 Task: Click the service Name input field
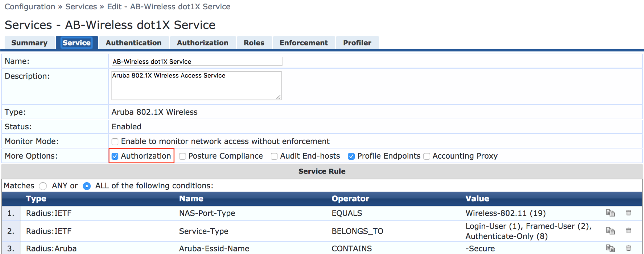pyautogui.click(x=197, y=61)
